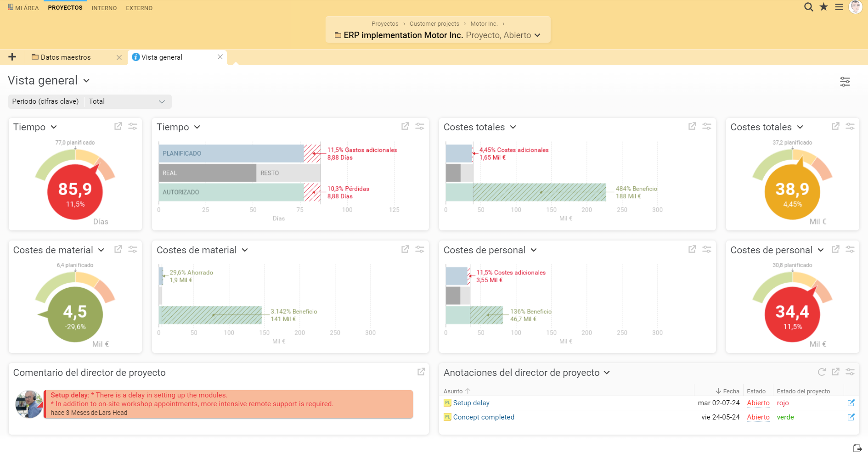Open the Concept completed link
The image size is (868, 464).
(x=484, y=417)
